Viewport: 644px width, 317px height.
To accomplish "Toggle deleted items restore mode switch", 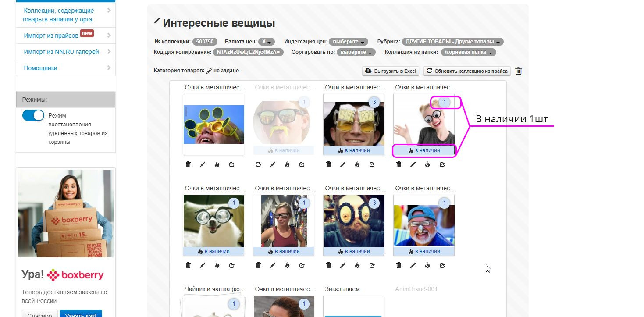I will tap(33, 115).
